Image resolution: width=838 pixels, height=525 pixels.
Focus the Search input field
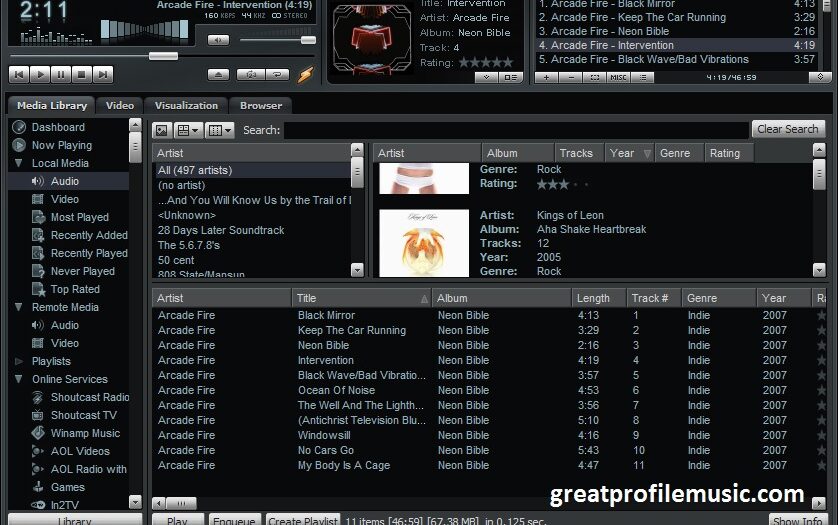pos(516,130)
